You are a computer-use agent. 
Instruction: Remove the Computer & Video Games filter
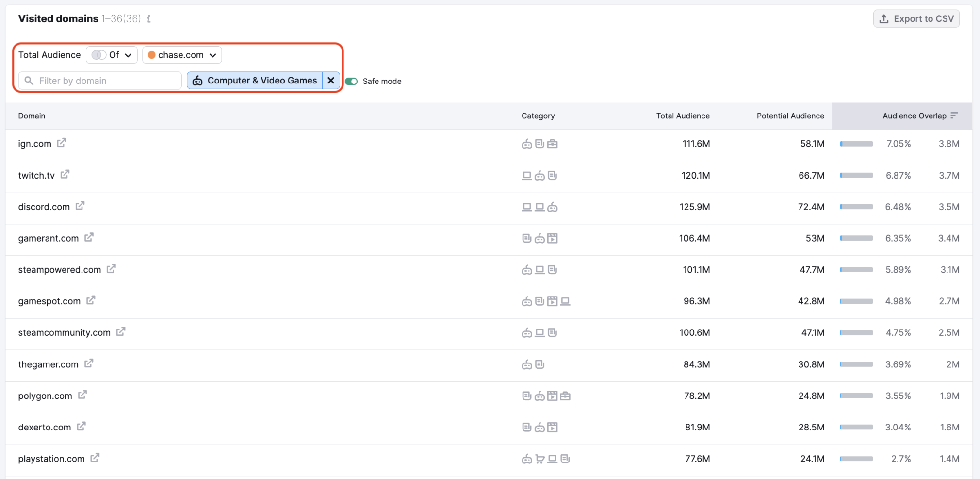[x=331, y=81]
